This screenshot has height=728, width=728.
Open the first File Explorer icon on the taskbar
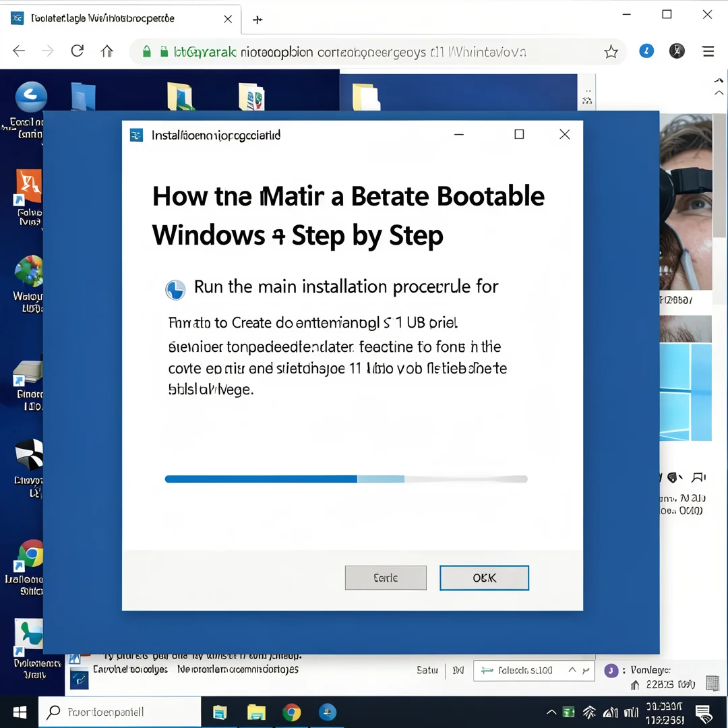coord(220,712)
